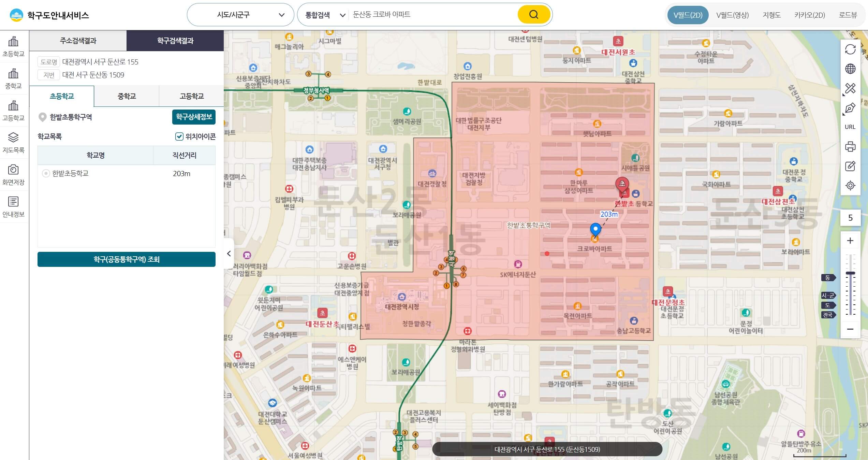This screenshot has height=460, width=868.
Task: Click the yellow search magnifier button
Action: click(533, 15)
